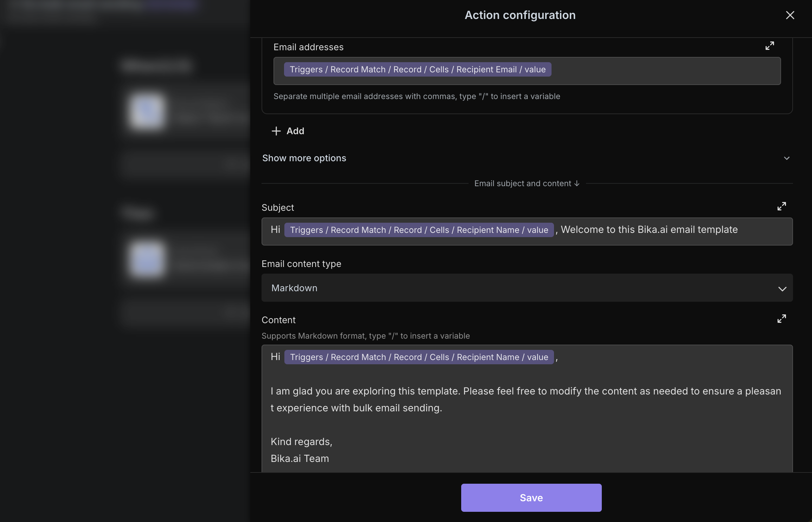812x522 pixels.
Task: Select the Recipient Email variable chip
Action: click(x=418, y=70)
